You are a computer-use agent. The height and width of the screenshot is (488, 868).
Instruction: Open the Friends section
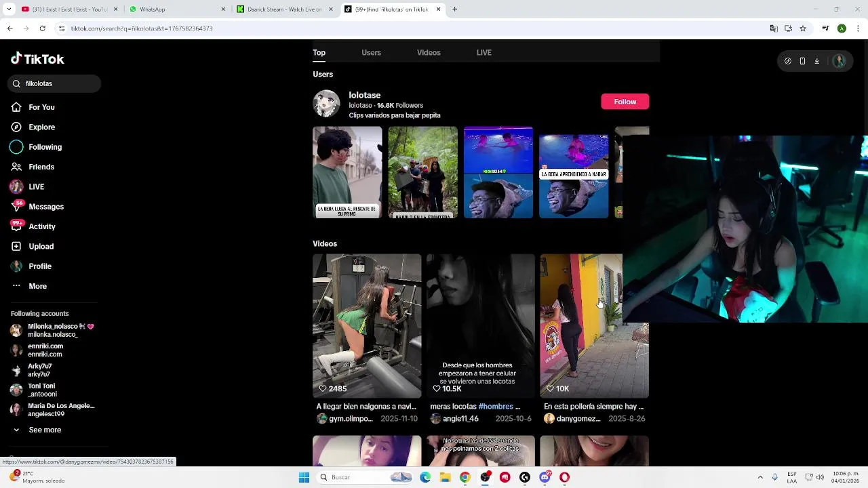33,167
